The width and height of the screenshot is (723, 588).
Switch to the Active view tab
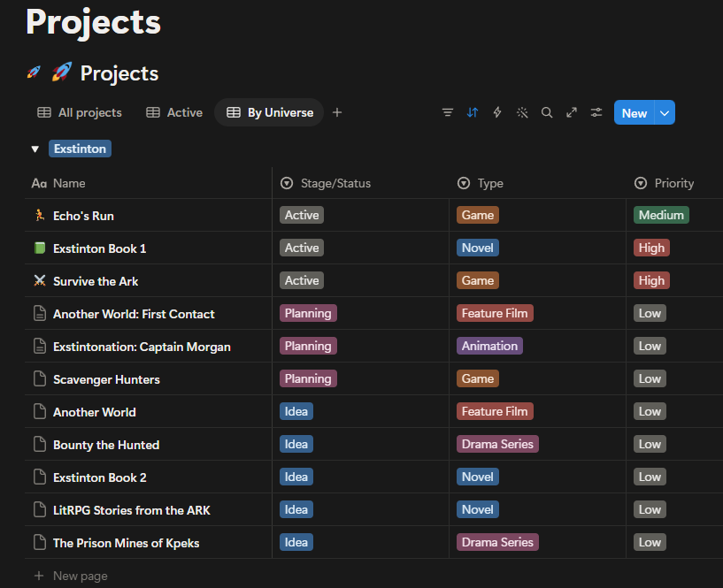click(174, 112)
